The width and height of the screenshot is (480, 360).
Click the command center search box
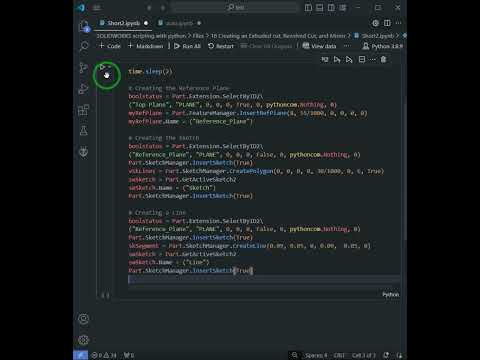pyautogui.click(x=235, y=7)
